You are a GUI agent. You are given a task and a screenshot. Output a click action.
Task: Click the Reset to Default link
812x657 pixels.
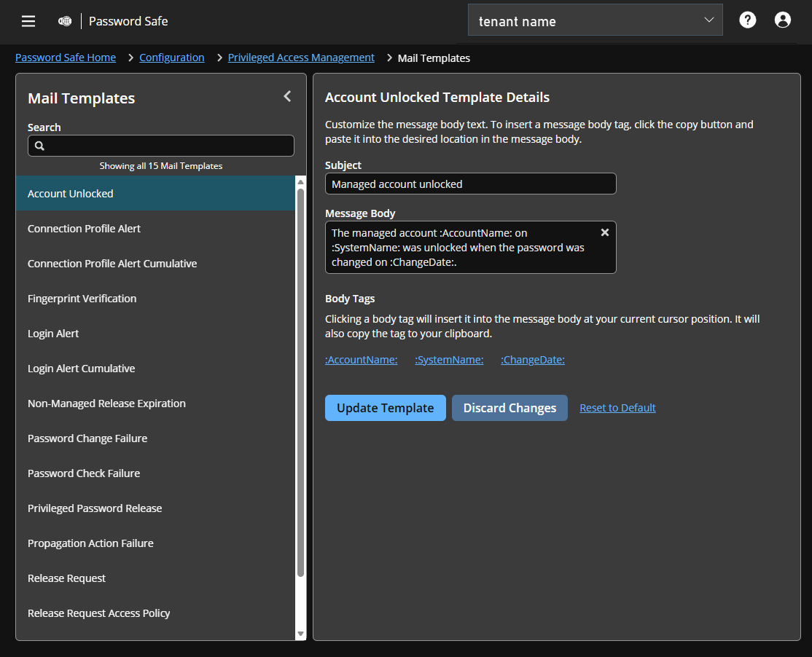617,407
